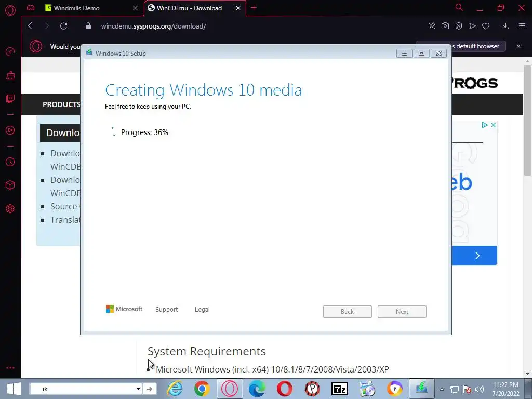
Task: Launch red Opera browser from taskbar
Action: tap(285, 389)
